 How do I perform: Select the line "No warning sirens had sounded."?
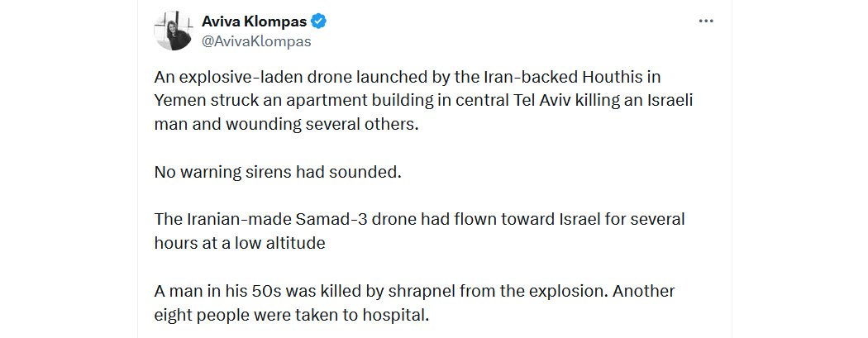[277, 172]
